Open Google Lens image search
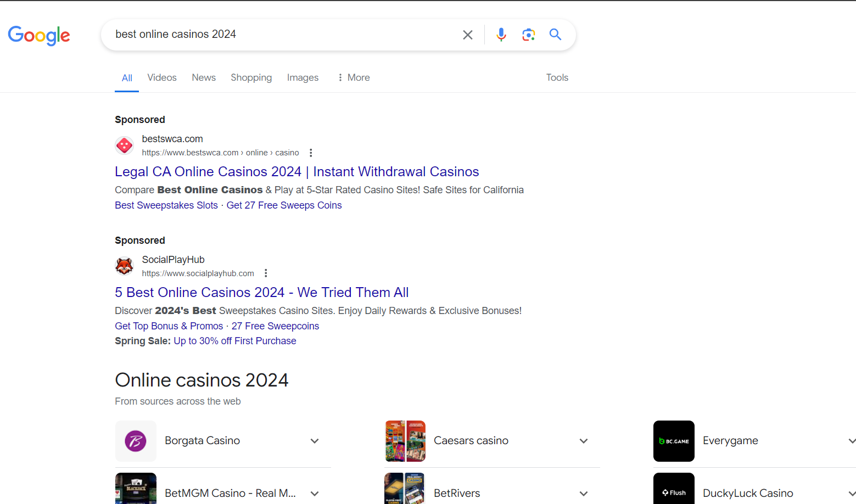 tap(528, 35)
